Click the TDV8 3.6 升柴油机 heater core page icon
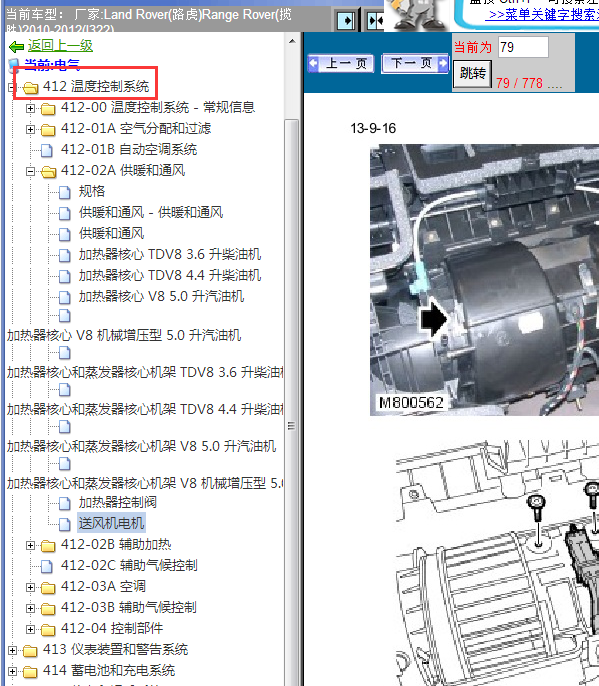Screen dimensions: 599x686 [65, 255]
